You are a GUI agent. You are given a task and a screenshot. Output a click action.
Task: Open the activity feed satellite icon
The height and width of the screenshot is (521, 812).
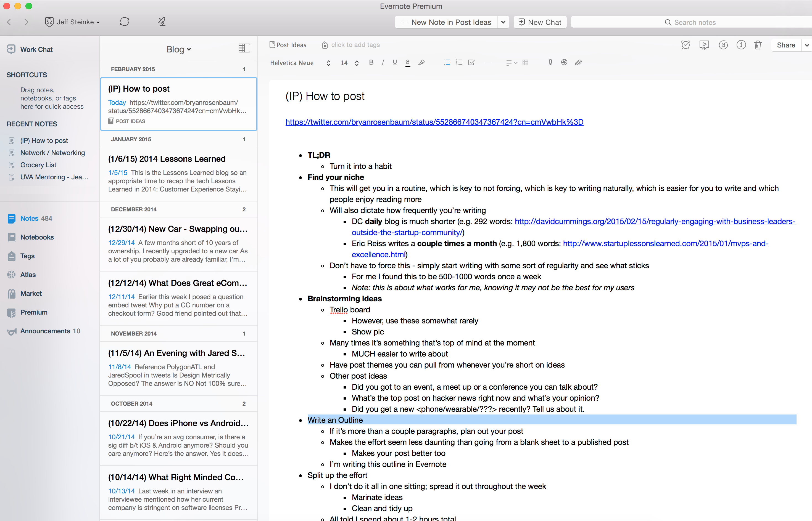point(162,22)
